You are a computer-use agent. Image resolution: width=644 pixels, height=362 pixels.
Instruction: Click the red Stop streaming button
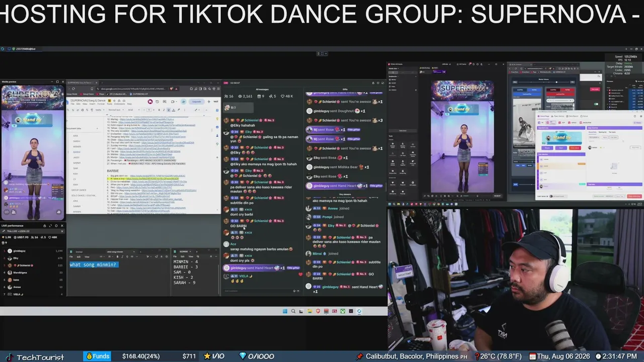point(634,196)
